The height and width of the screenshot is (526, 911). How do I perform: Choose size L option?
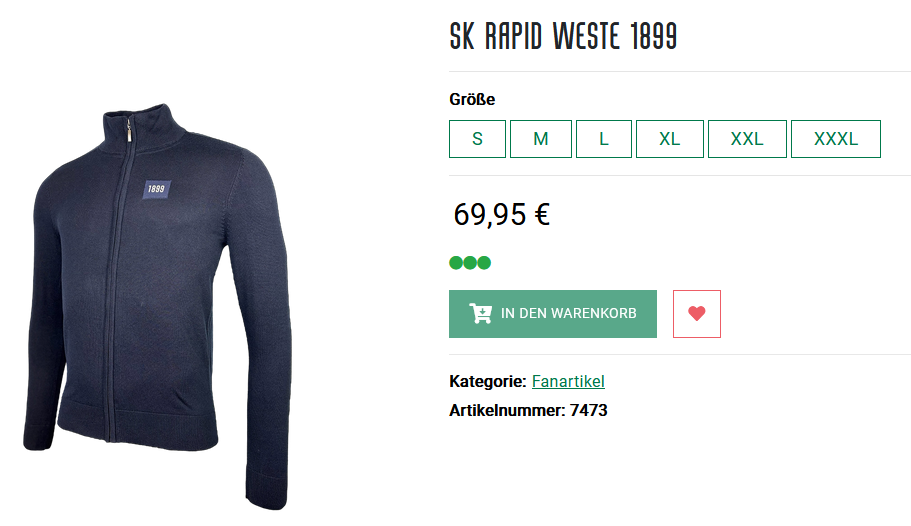point(604,139)
